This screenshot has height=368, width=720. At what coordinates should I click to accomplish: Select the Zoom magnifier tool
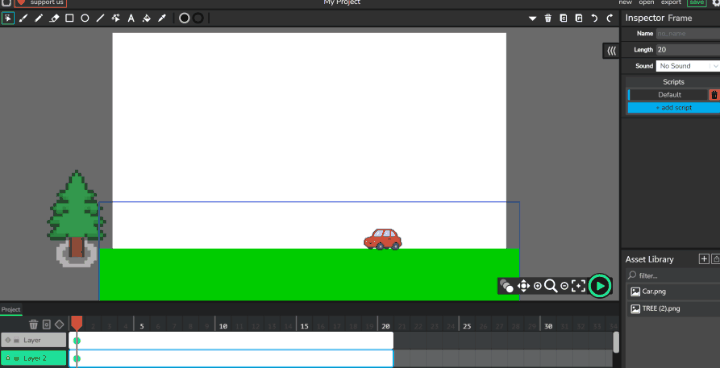pos(551,286)
